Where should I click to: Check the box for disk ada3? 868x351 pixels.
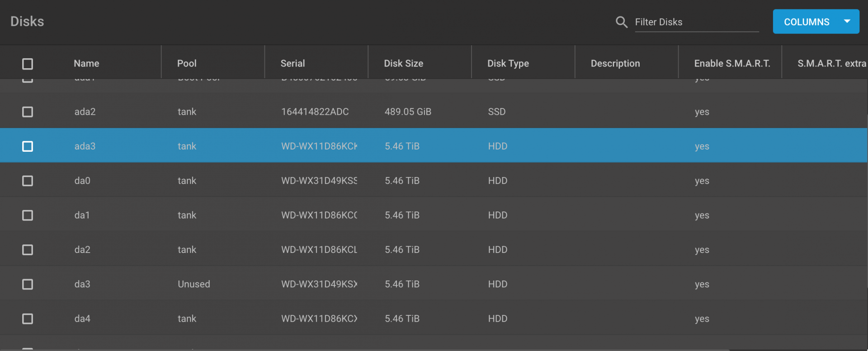[x=28, y=146]
